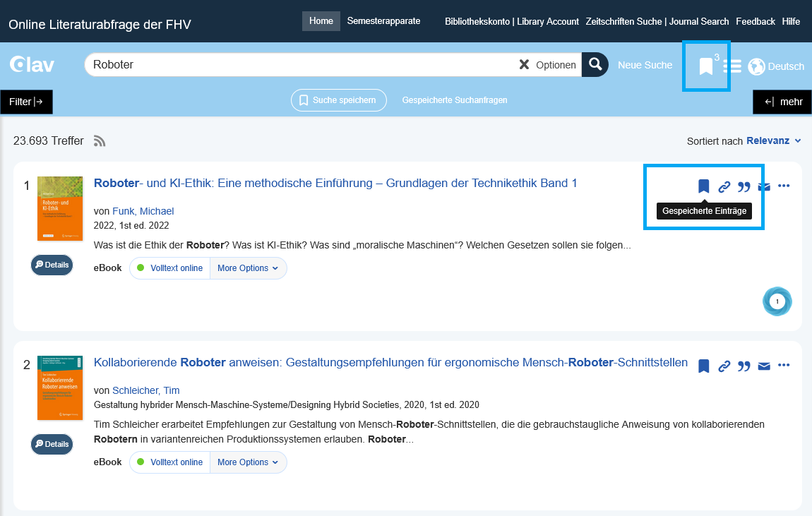Go to Semesterapparate in top menu
This screenshot has width=812, height=516.
383,21
